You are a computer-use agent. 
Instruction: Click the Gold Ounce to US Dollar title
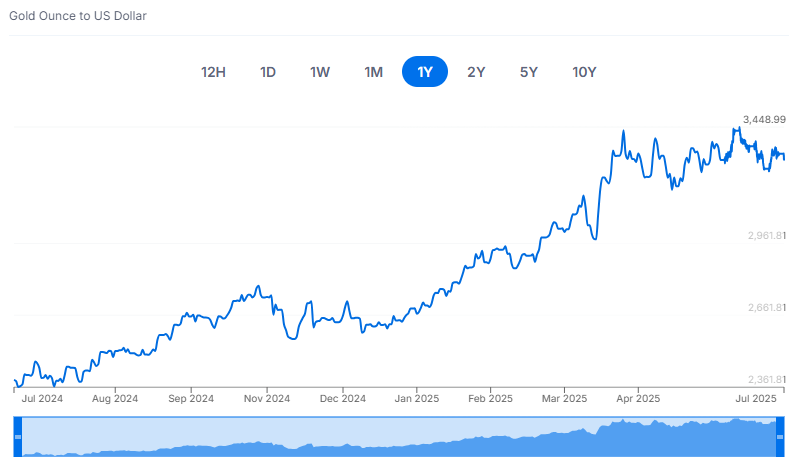78,16
